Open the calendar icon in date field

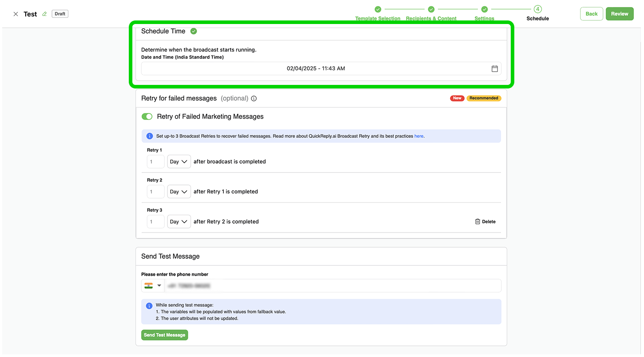(x=494, y=68)
